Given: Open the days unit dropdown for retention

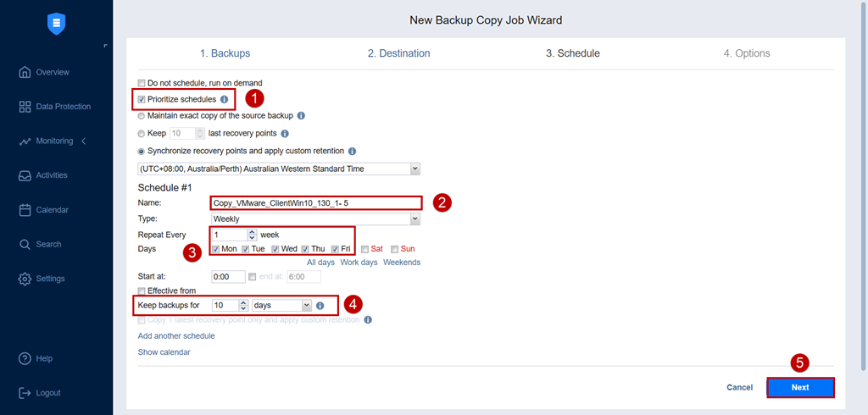Looking at the screenshot, I should pyautogui.click(x=307, y=305).
